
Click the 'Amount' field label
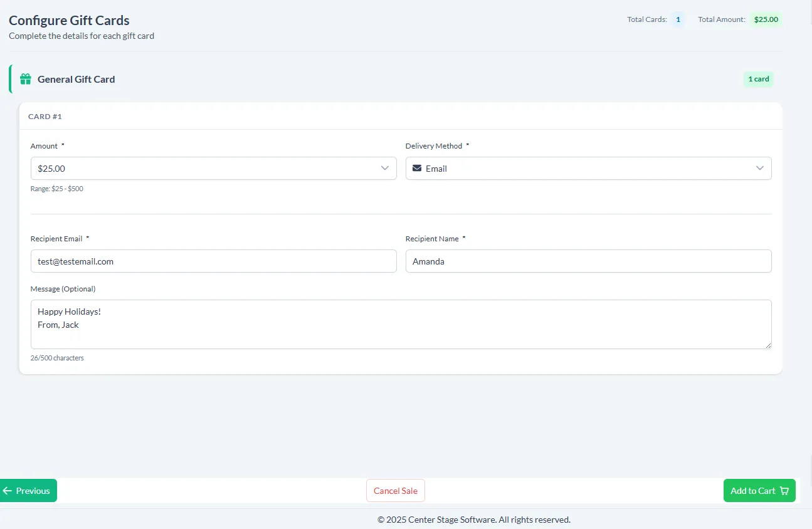click(44, 146)
